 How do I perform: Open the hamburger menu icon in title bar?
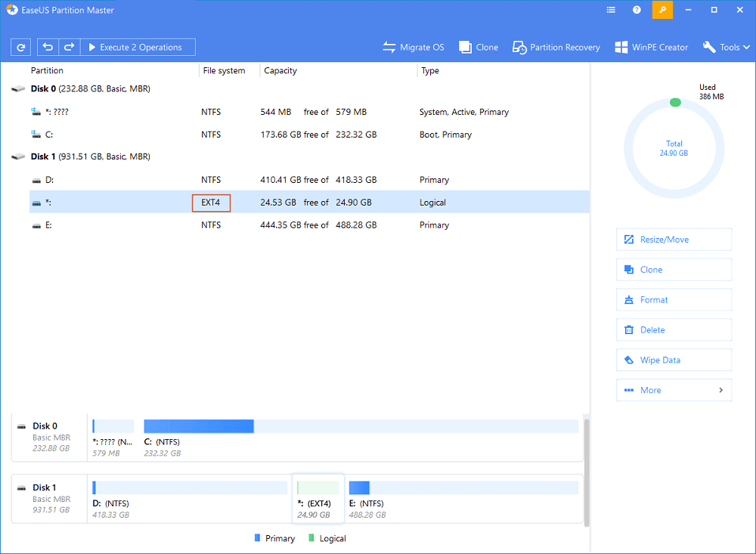[611, 10]
